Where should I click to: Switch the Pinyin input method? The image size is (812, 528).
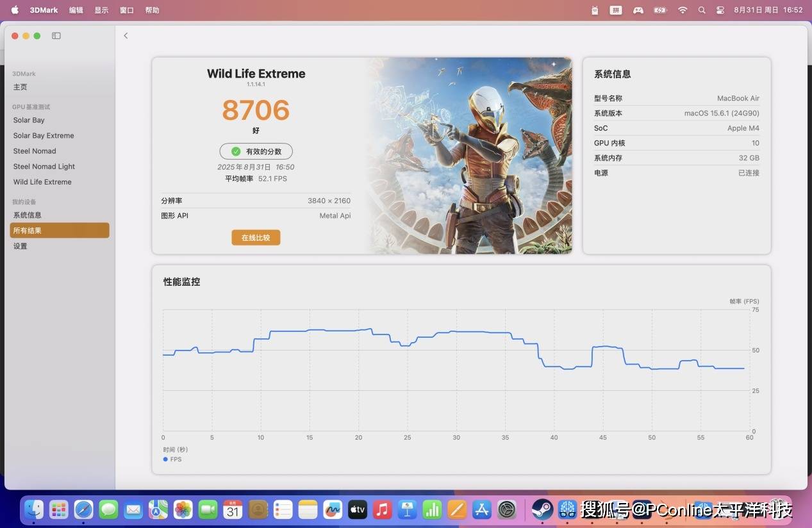tap(616, 10)
